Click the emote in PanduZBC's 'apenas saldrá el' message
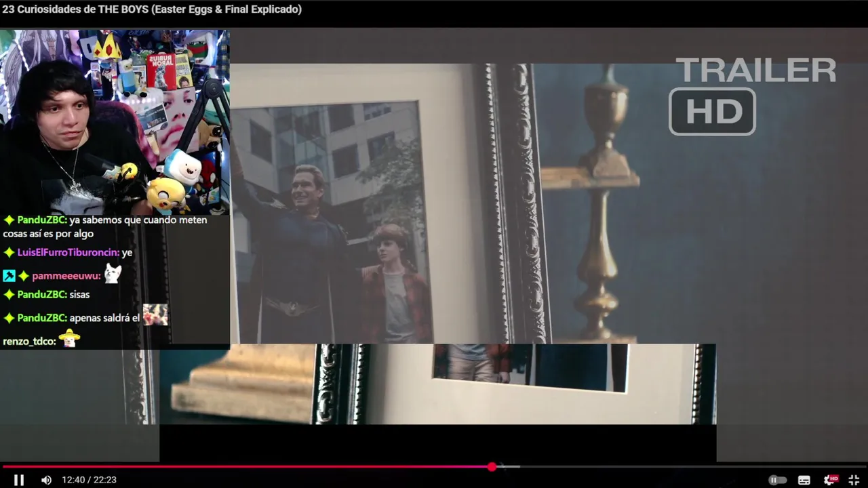This screenshot has height=488, width=868. (x=155, y=314)
